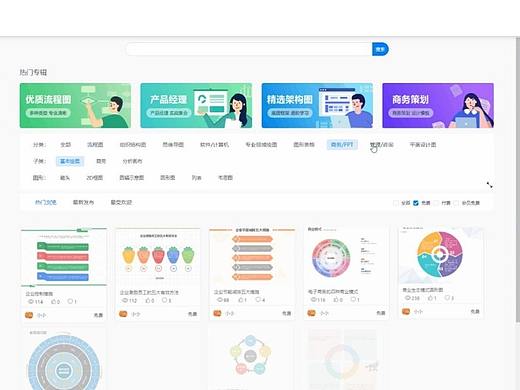Click comment bubble icon on strawberry card
The width and height of the screenshot is (520, 390).
(x=164, y=300)
